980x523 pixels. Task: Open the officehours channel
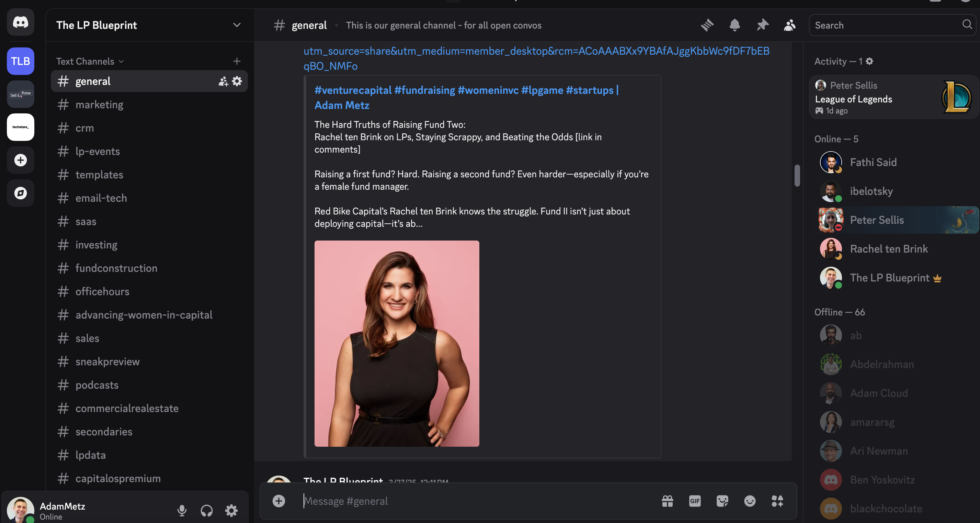[x=149, y=292]
